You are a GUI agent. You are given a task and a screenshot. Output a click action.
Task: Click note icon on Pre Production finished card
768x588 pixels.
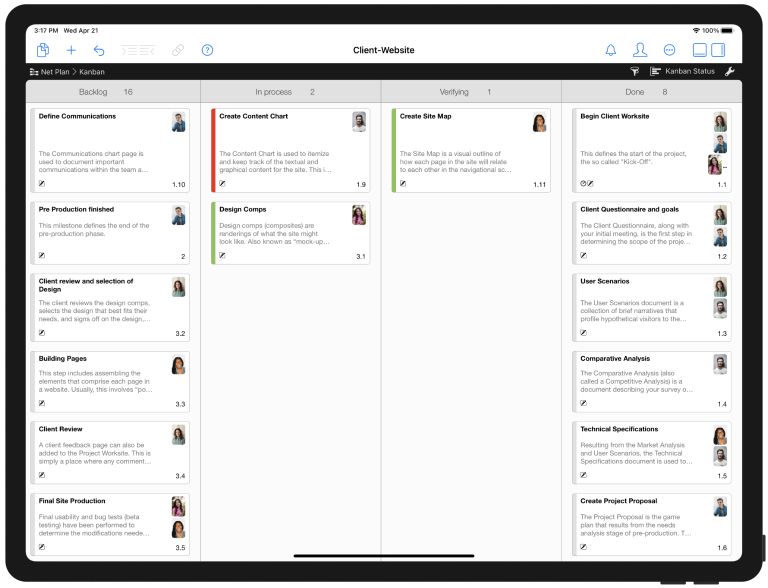(42, 255)
